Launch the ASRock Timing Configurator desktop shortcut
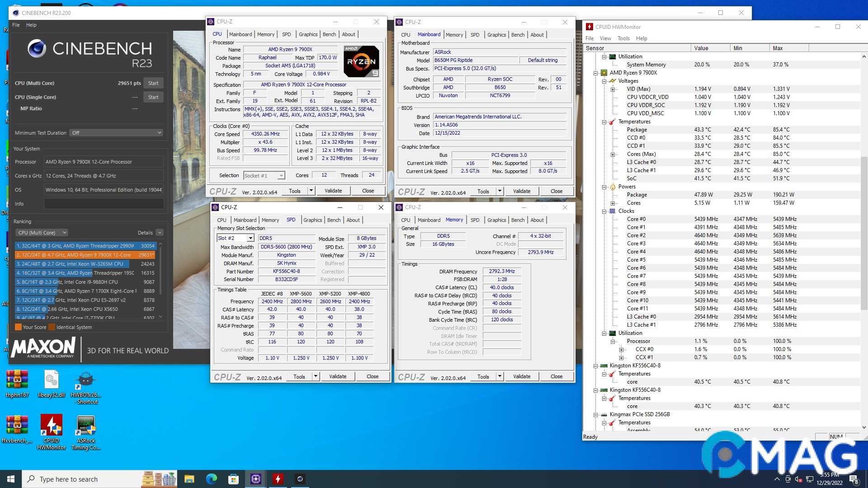Image resolution: width=868 pixels, height=488 pixels. 85,425
